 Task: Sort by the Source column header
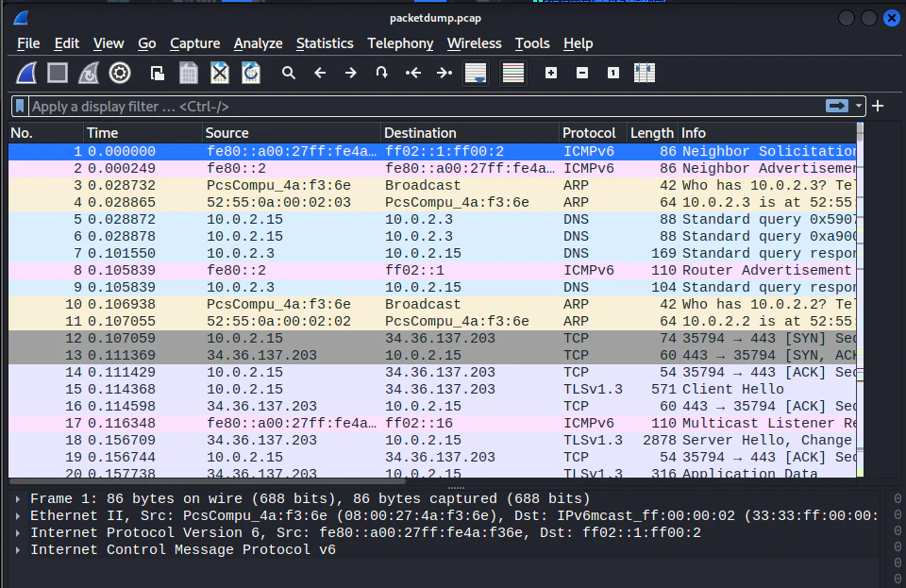(x=292, y=133)
